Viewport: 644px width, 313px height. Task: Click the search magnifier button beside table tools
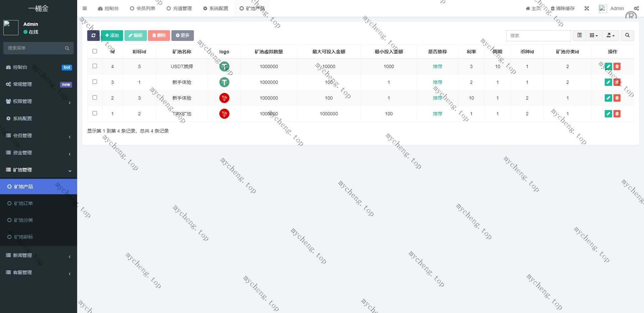[x=627, y=36]
